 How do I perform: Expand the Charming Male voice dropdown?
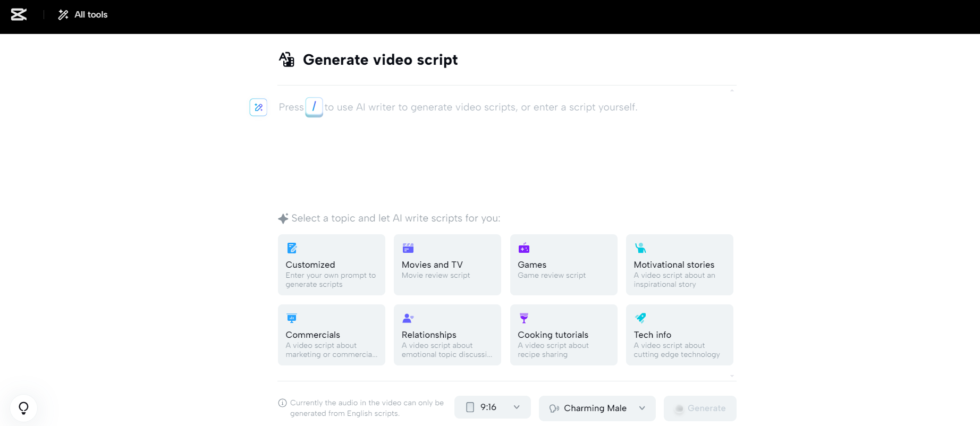[596, 408]
